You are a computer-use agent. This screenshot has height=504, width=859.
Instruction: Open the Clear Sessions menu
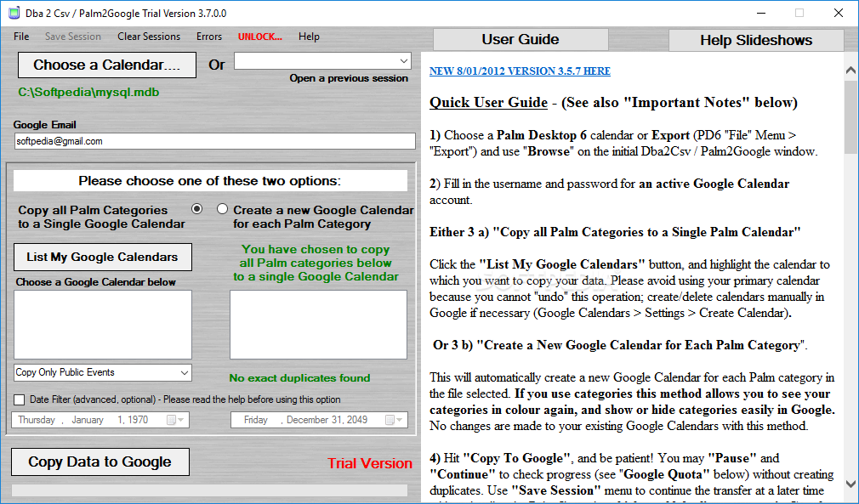[x=149, y=37]
